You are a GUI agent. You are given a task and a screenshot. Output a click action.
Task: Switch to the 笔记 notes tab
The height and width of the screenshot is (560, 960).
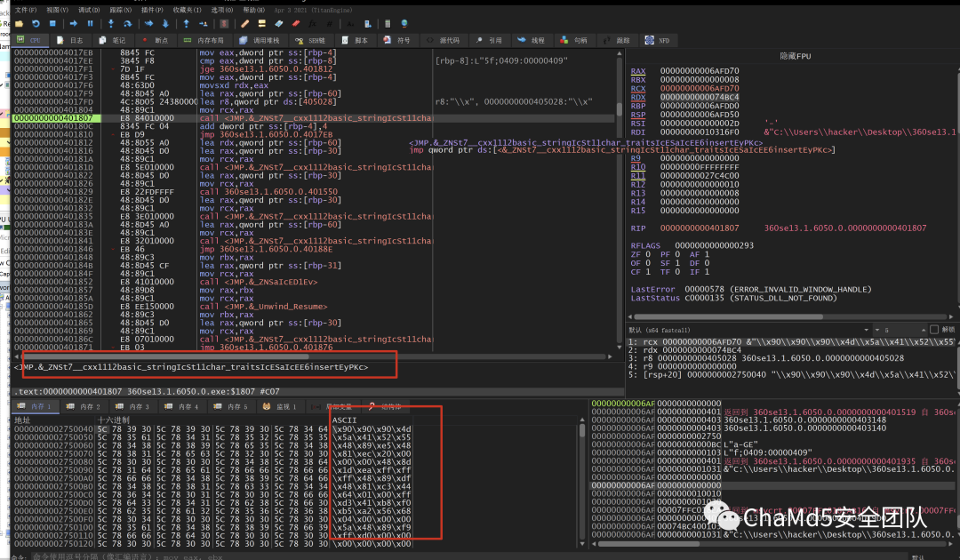113,40
